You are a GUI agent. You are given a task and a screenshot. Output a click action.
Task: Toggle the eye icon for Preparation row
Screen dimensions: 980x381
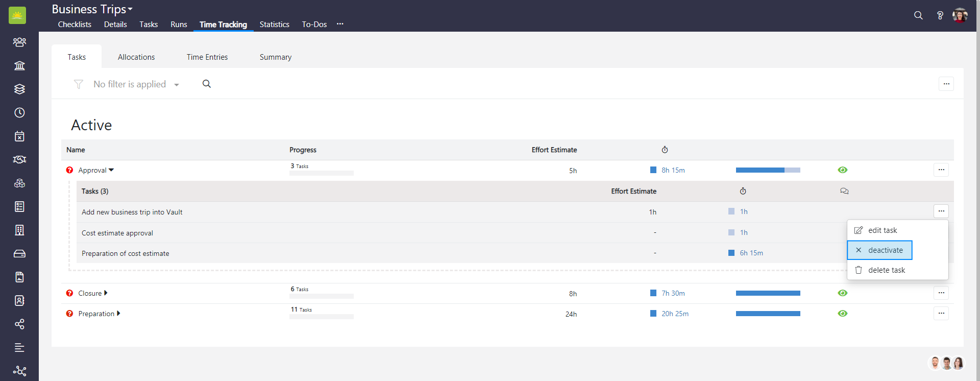(842, 314)
